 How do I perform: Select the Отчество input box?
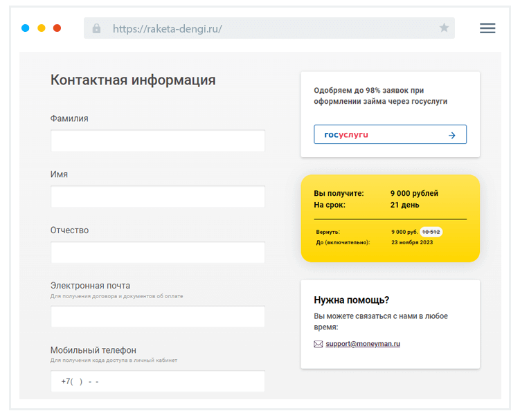(157, 253)
